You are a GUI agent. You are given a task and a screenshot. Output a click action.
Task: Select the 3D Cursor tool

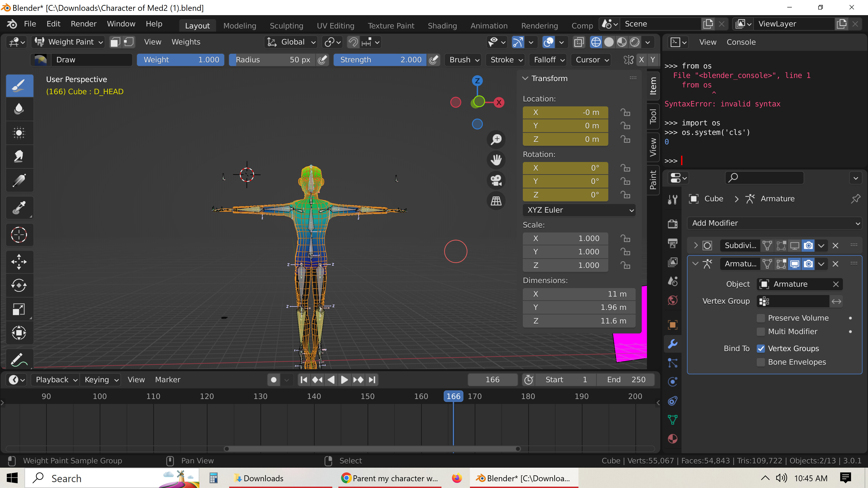[x=19, y=235]
